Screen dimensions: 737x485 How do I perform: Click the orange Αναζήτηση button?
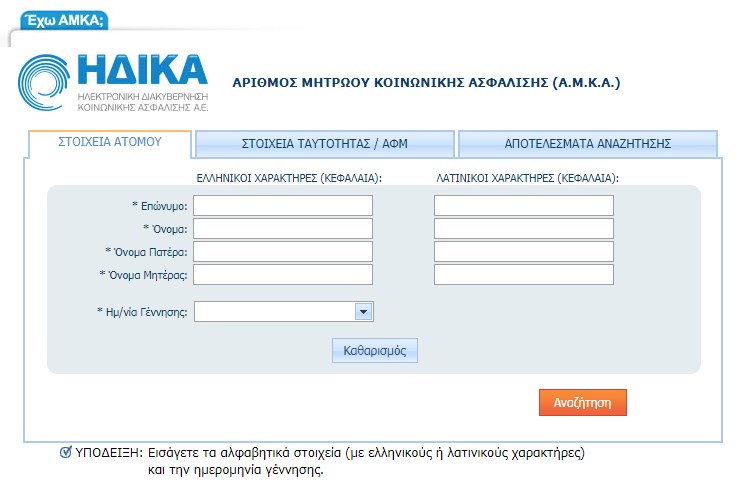pos(583,403)
